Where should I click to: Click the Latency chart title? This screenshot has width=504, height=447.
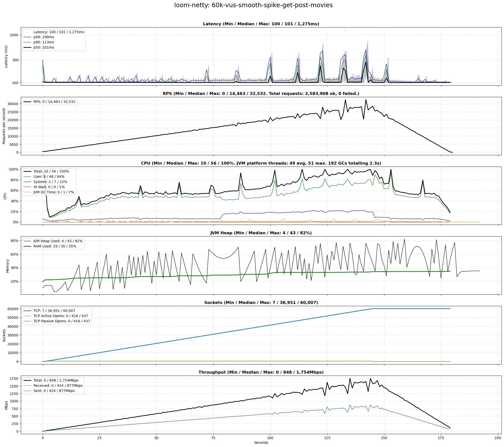[x=261, y=24]
